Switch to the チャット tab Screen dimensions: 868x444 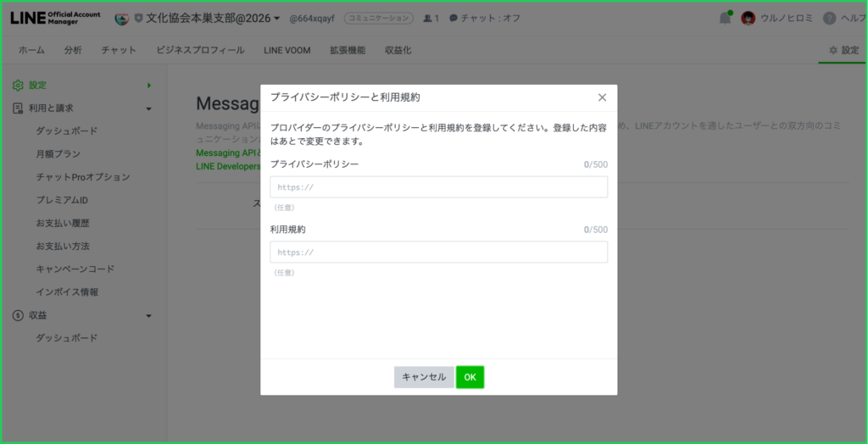tap(119, 50)
